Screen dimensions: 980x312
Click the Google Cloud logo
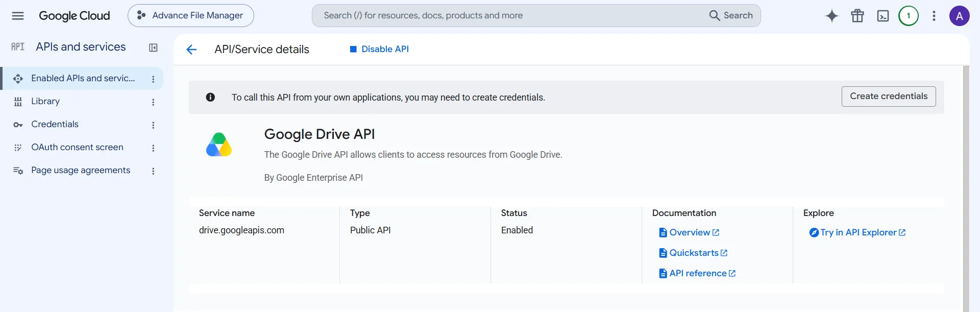click(75, 16)
